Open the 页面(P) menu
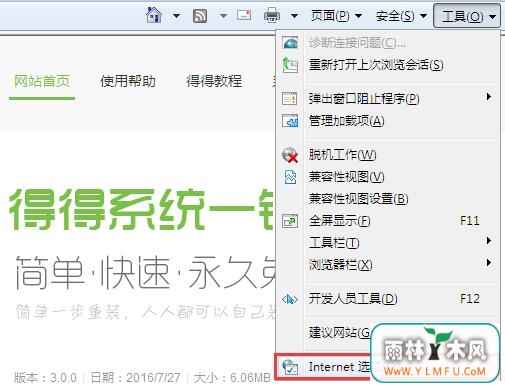Viewport: 505px width, 388px height. [336, 16]
